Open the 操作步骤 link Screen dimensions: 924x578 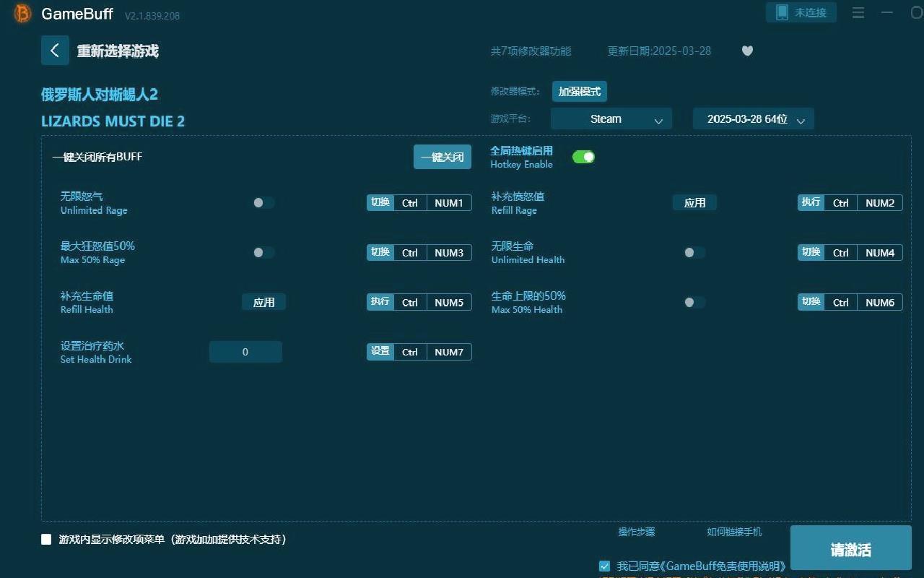(637, 532)
